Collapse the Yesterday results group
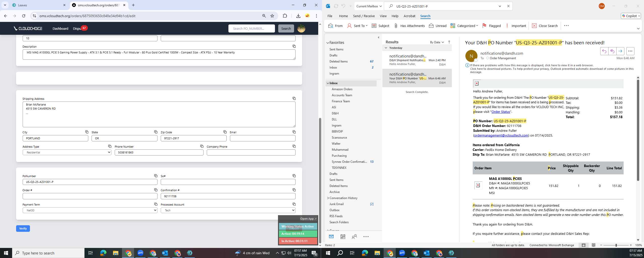The width and height of the screenshot is (644, 258). pos(386,48)
